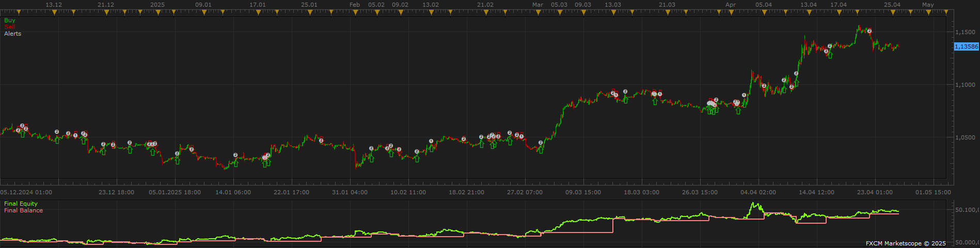Click the red Sell legend label

coord(10,27)
